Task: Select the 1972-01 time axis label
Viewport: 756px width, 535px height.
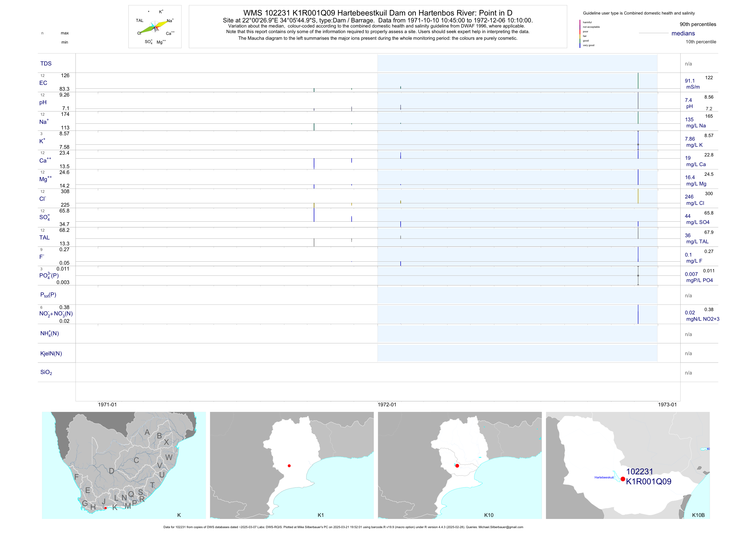Action: [x=387, y=405]
